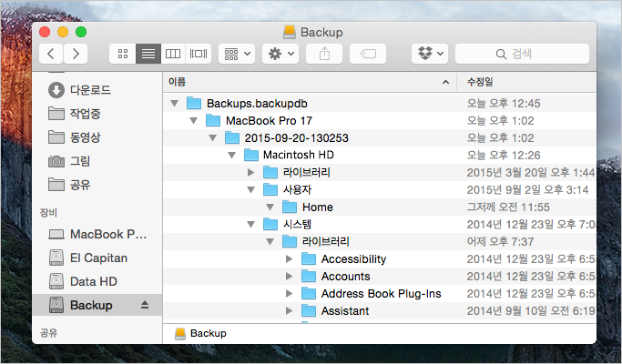Open the Dropbox toolbar menu
Screen dimensions: 622x364
[x=430, y=54]
